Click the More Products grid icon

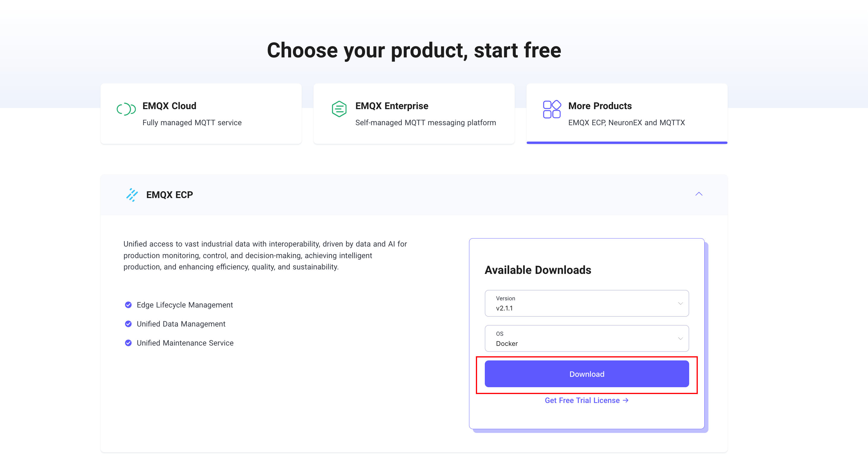[x=552, y=109]
